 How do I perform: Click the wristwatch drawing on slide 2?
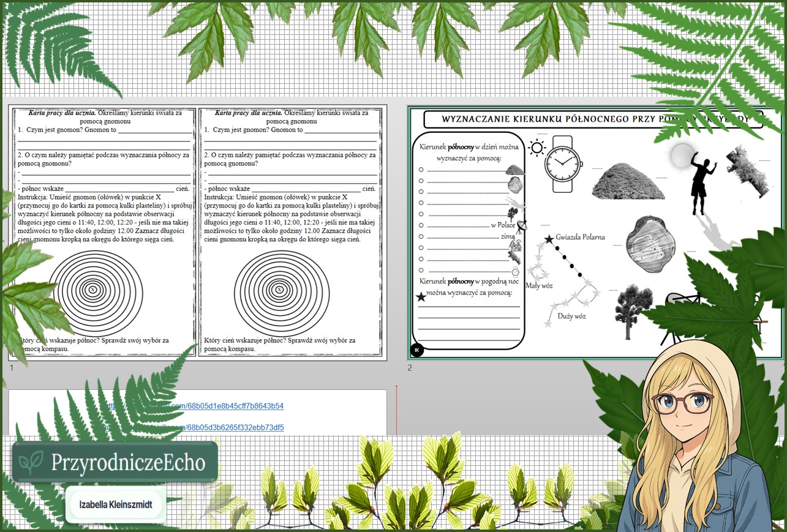pyautogui.click(x=562, y=164)
